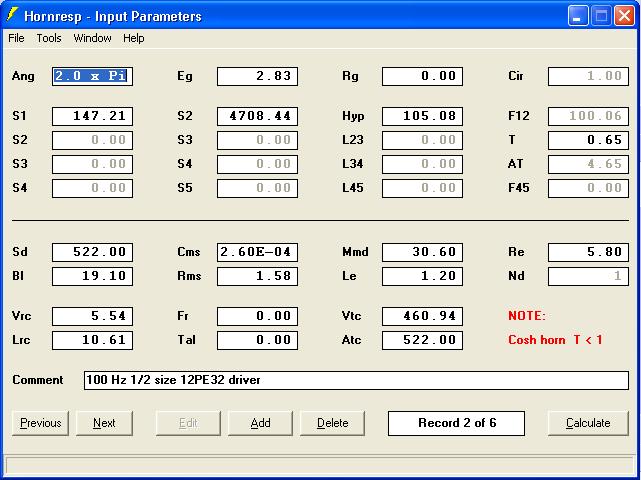Click the Mmd field showing 30.60
Image resolution: width=641 pixels, height=480 pixels.
(x=422, y=252)
